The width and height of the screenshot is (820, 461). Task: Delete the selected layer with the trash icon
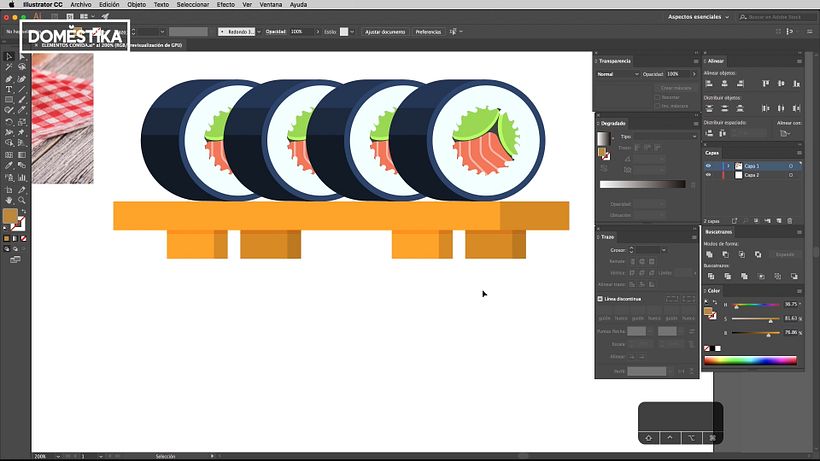click(x=790, y=220)
